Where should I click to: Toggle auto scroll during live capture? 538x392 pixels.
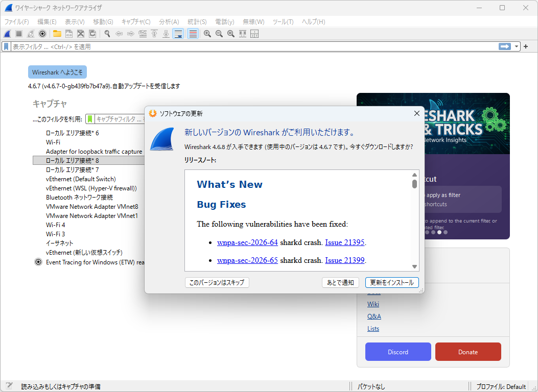click(x=178, y=34)
